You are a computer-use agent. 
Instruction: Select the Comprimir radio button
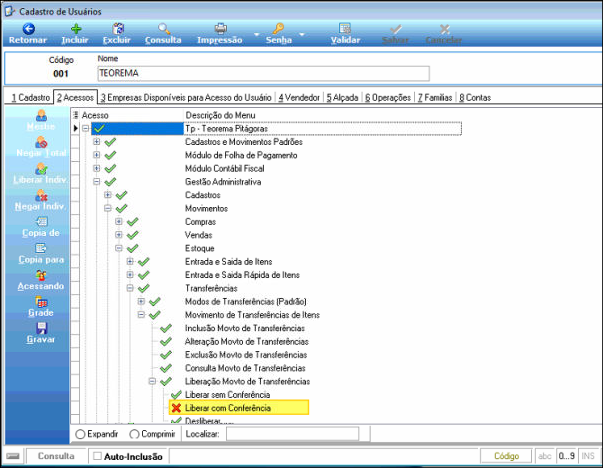pos(134,434)
